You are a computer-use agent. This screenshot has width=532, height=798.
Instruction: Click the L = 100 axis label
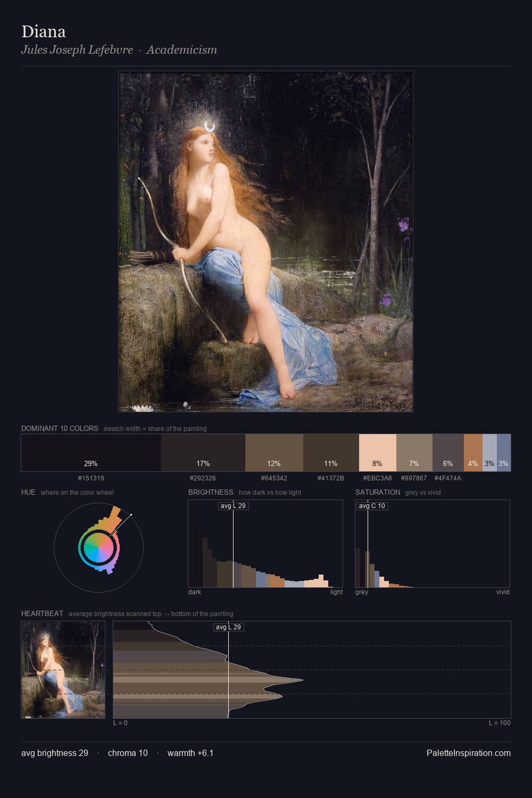[500, 723]
